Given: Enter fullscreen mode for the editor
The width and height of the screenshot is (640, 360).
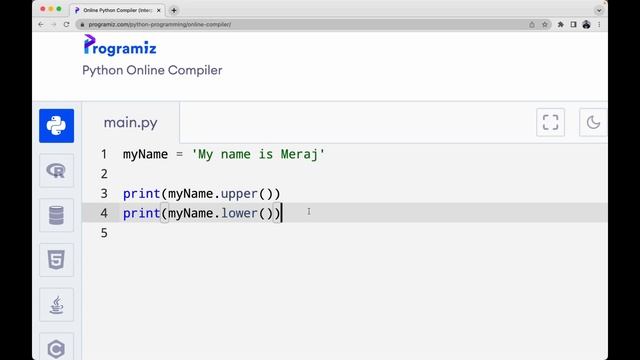Looking at the screenshot, I should [x=550, y=122].
